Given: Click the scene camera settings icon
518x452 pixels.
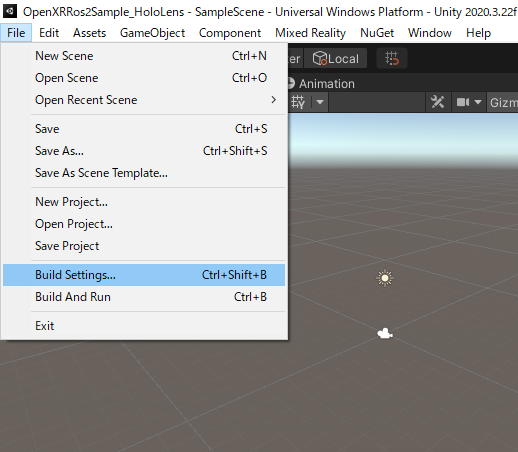Looking at the screenshot, I should tap(463, 102).
